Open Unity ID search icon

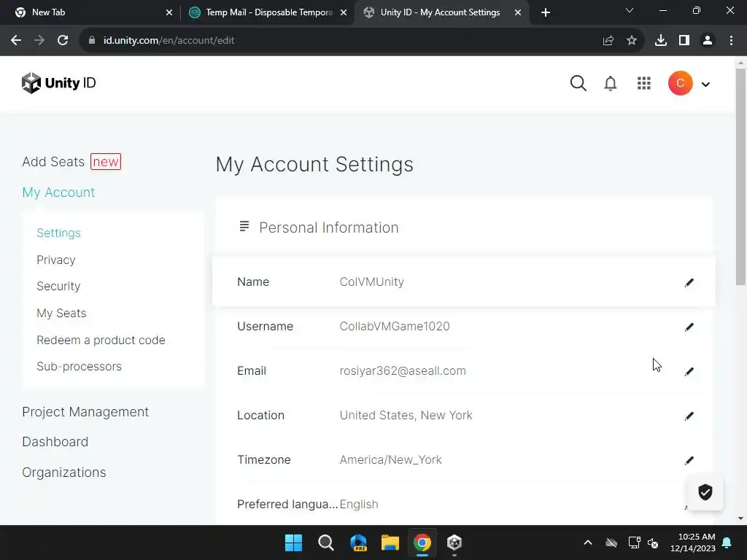578,83
